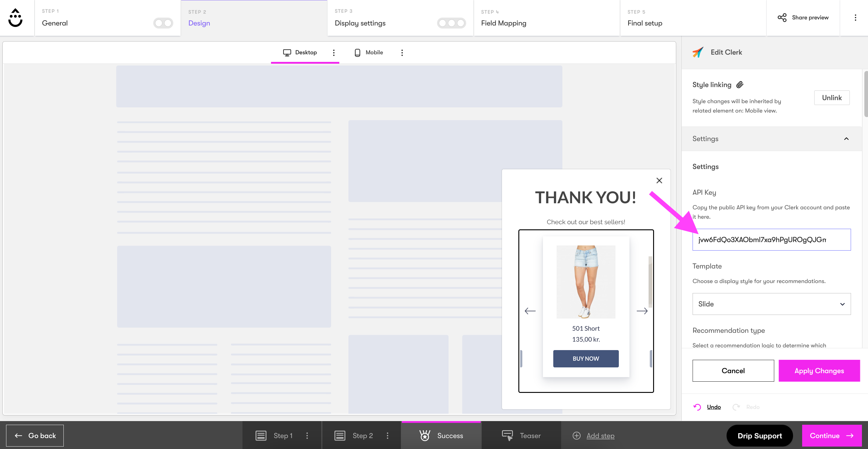Click the previous product arrow in slider

point(530,311)
